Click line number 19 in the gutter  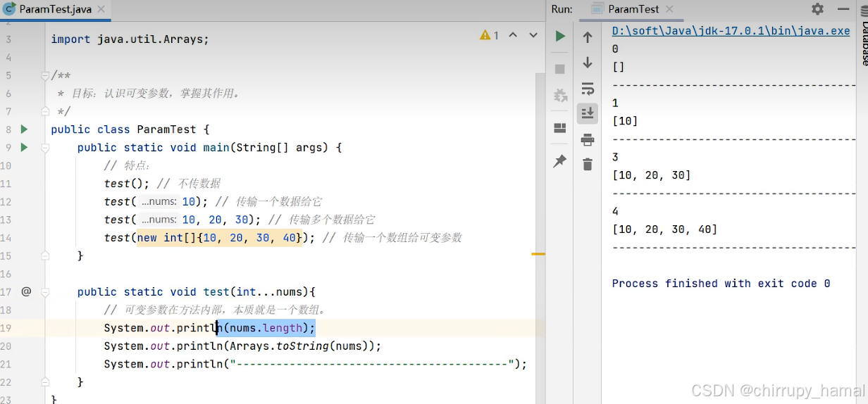tap(6, 328)
